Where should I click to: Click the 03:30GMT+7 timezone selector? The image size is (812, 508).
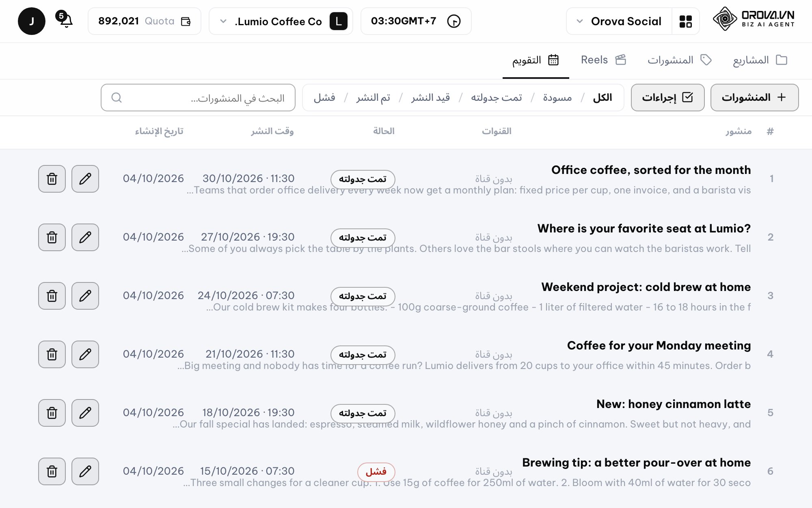pos(416,21)
